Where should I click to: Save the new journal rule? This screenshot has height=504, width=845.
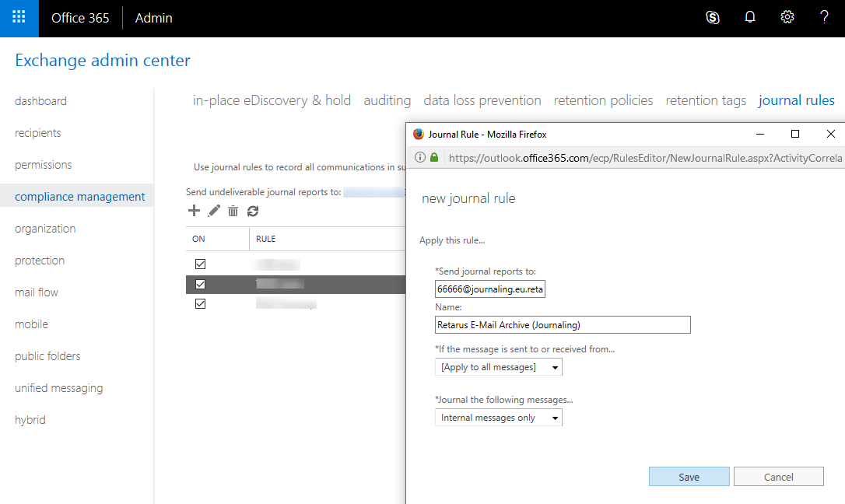pos(689,477)
